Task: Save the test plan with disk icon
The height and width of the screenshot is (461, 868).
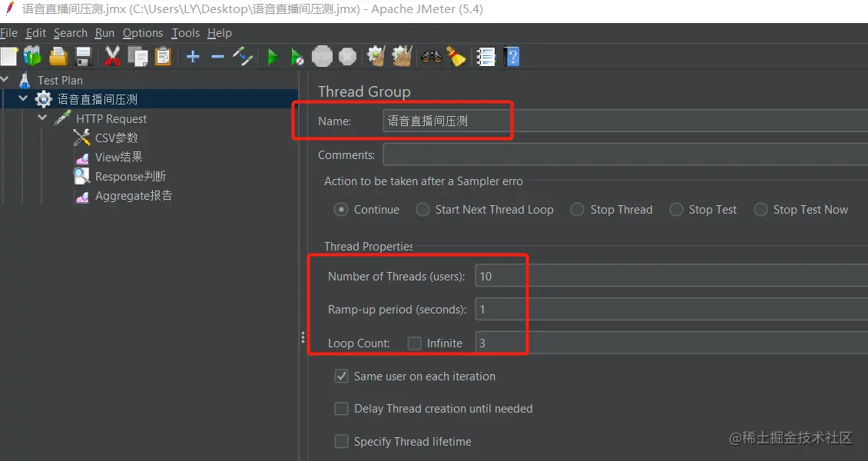Action: (x=83, y=56)
